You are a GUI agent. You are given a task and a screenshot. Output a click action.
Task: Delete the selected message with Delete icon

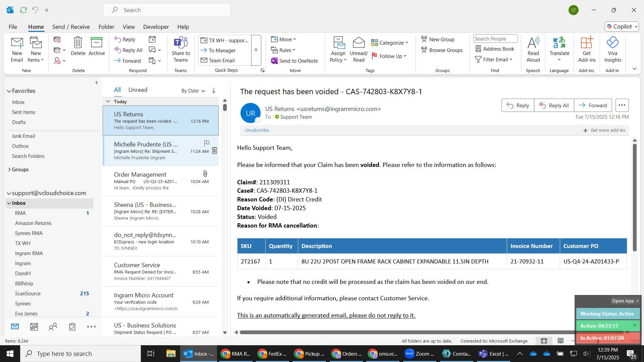[78, 46]
